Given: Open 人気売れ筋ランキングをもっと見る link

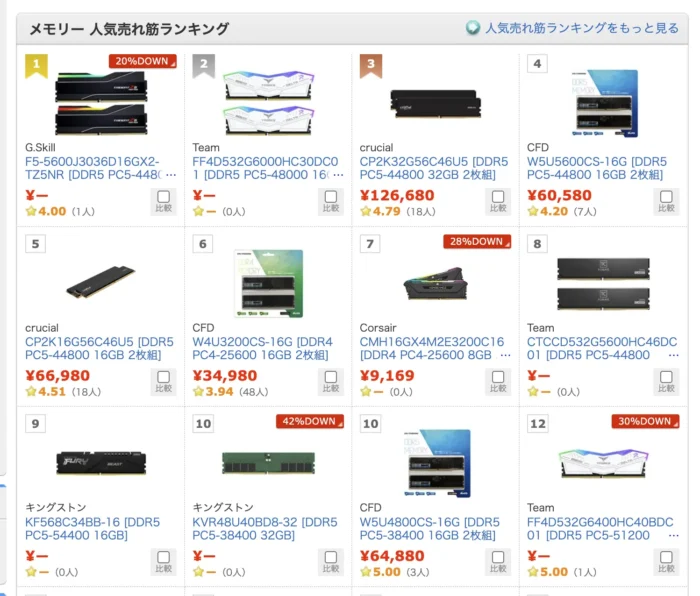Looking at the screenshot, I should tap(582, 28).
